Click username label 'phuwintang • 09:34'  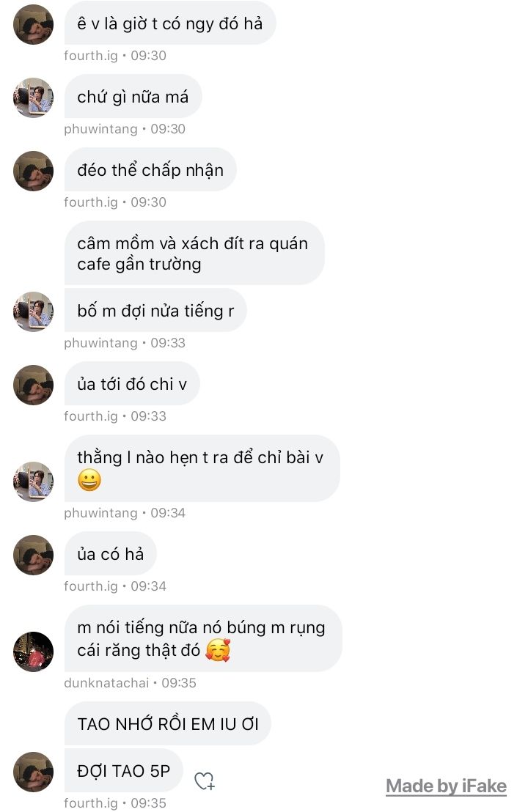(x=125, y=513)
